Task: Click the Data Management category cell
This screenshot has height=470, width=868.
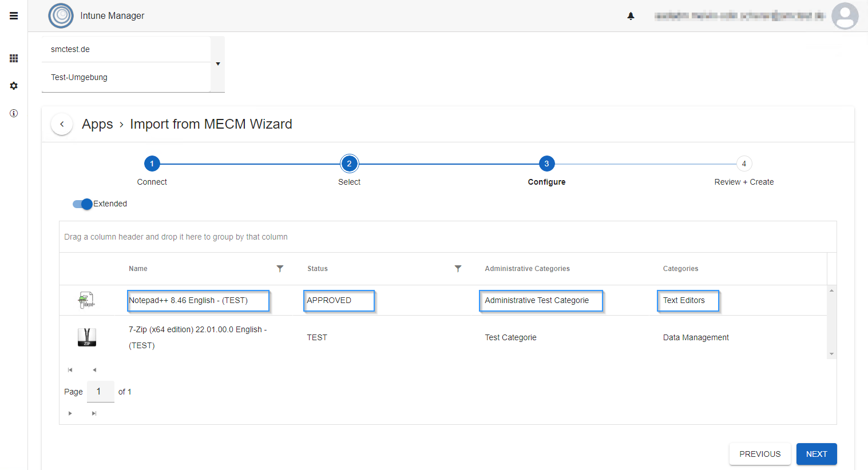Action: pyautogui.click(x=696, y=337)
